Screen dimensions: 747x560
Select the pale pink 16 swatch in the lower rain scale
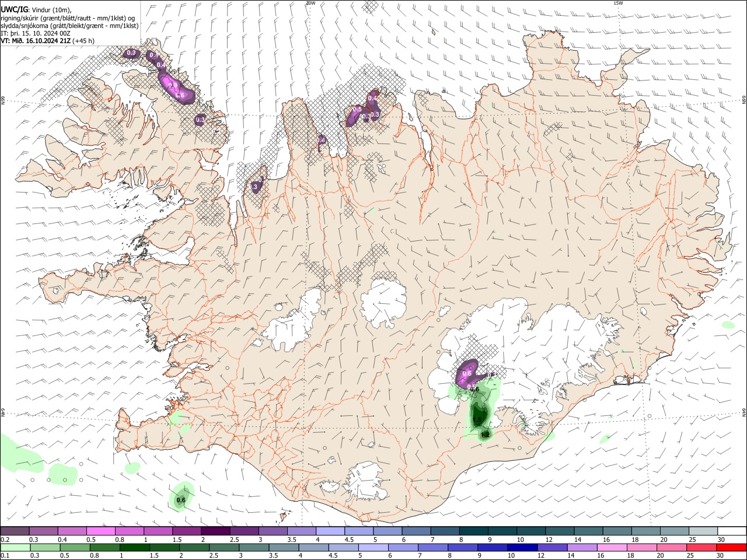click(x=612, y=548)
